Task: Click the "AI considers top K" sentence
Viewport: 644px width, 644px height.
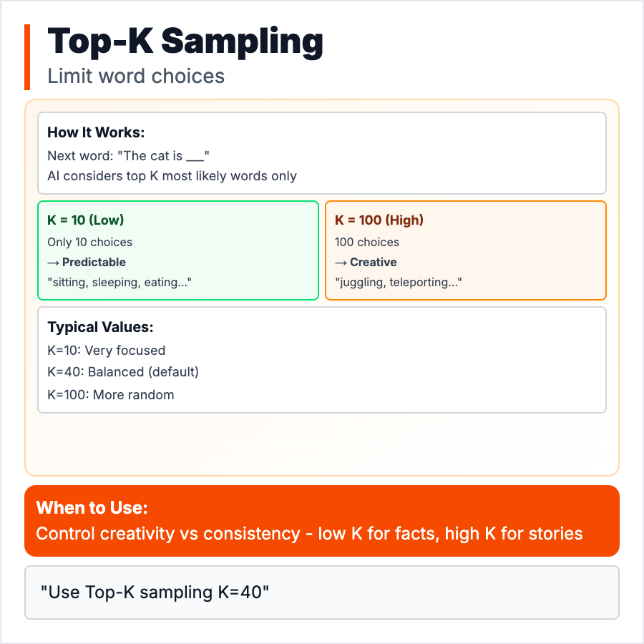Action: (172, 175)
